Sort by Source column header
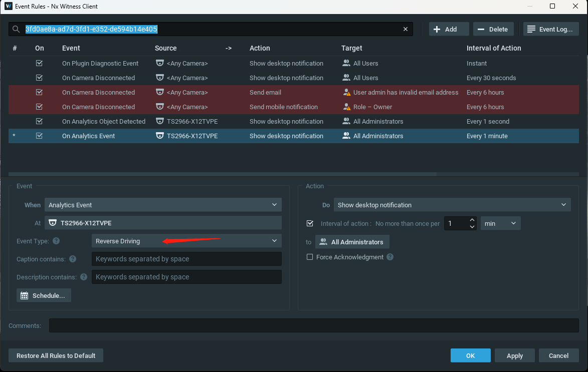The image size is (588, 372). pos(165,48)
